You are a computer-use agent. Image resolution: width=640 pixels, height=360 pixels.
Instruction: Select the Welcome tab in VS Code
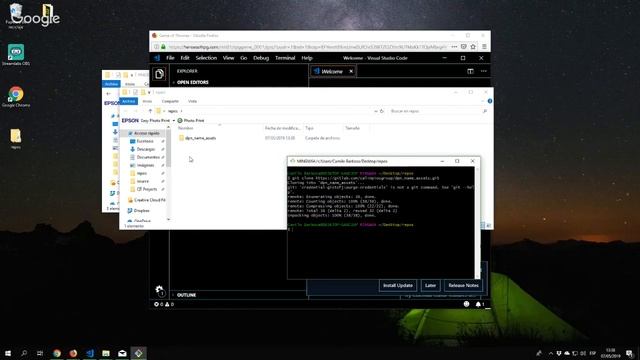pyautogui.click(x=332, y=71)
